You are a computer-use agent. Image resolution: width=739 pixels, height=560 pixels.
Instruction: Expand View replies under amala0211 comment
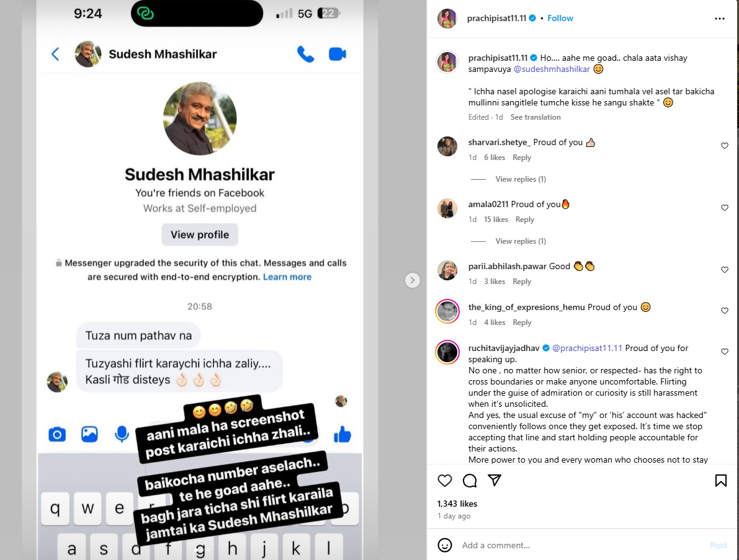pos(521,241)
